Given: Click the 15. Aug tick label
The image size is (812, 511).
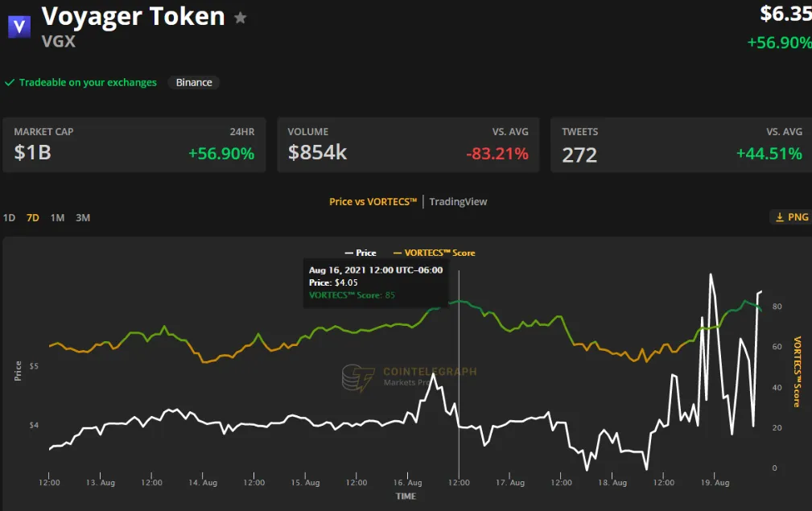Looking at the screenshot, I should click(x=305, y=483).
